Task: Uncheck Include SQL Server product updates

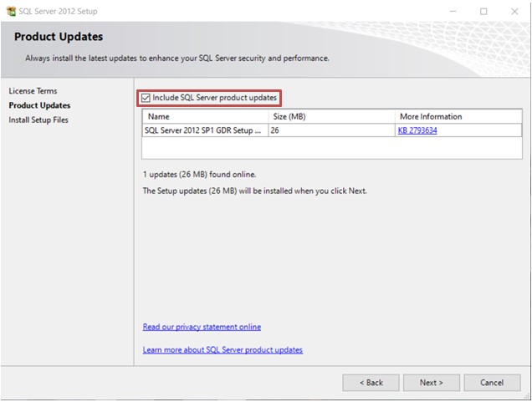Action: [x=146, y=98]
